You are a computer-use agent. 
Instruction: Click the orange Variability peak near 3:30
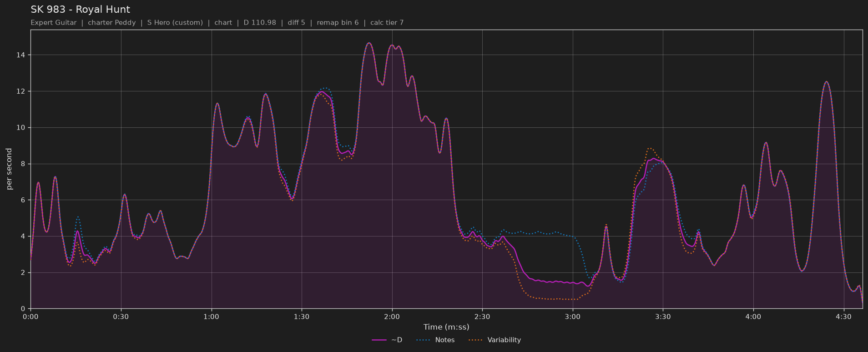click(650, 148)
